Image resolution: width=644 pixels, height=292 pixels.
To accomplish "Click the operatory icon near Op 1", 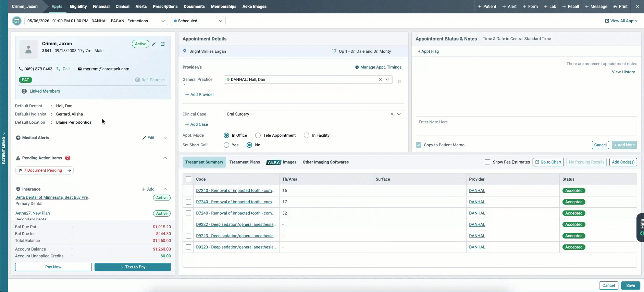I will pos(334,51).
